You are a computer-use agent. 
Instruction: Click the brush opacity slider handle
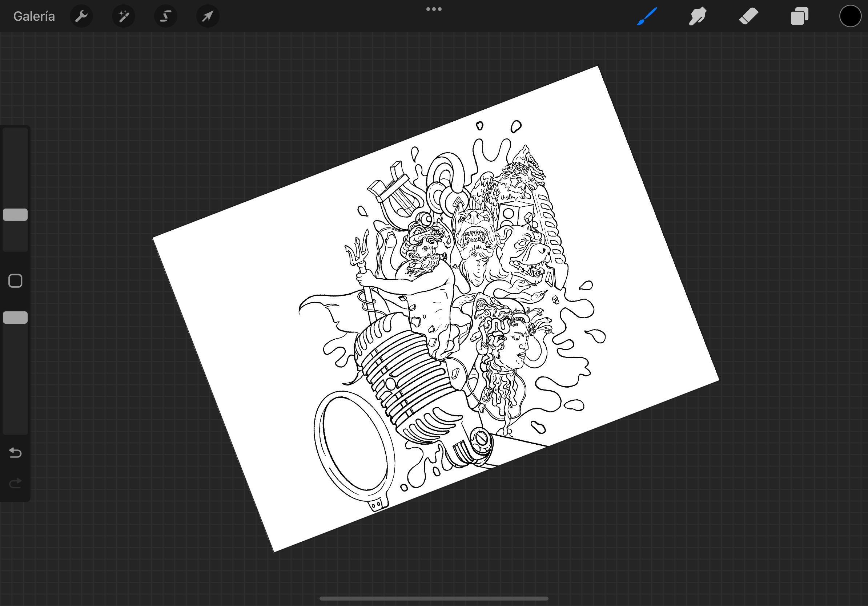point(15,318)
